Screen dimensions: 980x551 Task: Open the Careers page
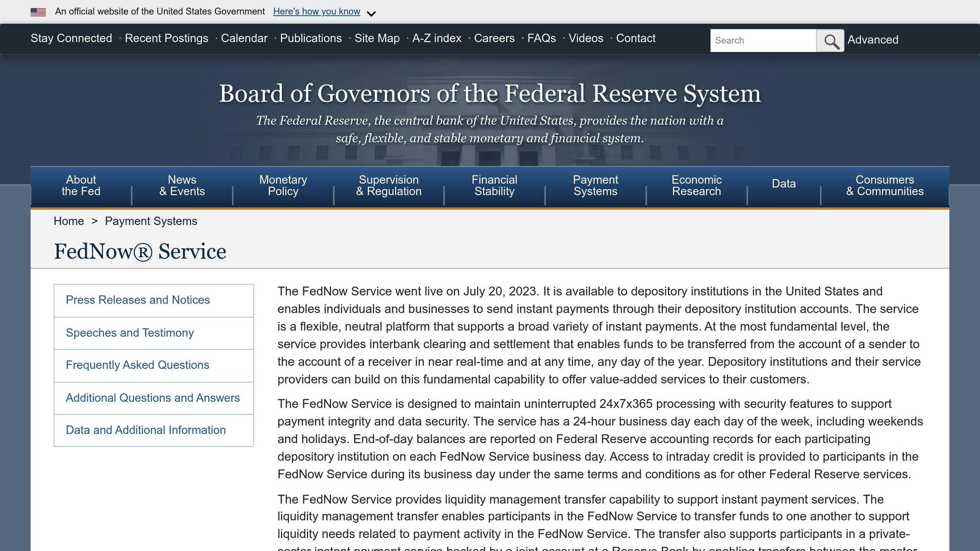click(494, 38)
